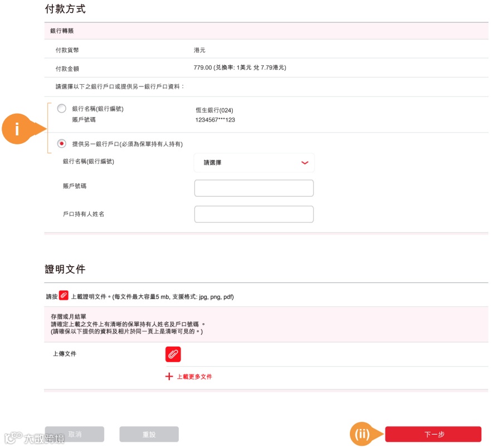
Task: Click the 取消 button
Action: (x=75, y=434)
